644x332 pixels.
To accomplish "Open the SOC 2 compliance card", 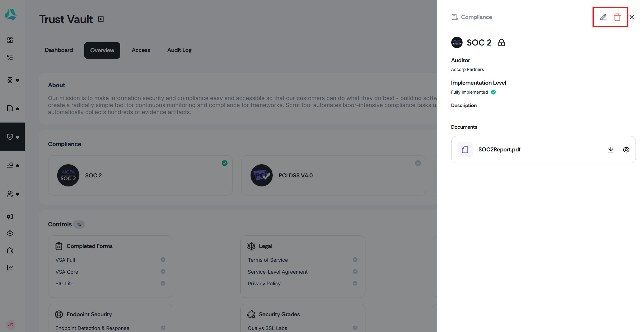I will click(140, 175).
